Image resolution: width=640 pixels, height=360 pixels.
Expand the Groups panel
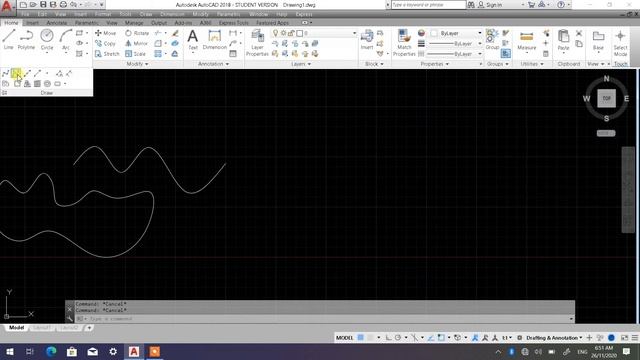[498, 64]
